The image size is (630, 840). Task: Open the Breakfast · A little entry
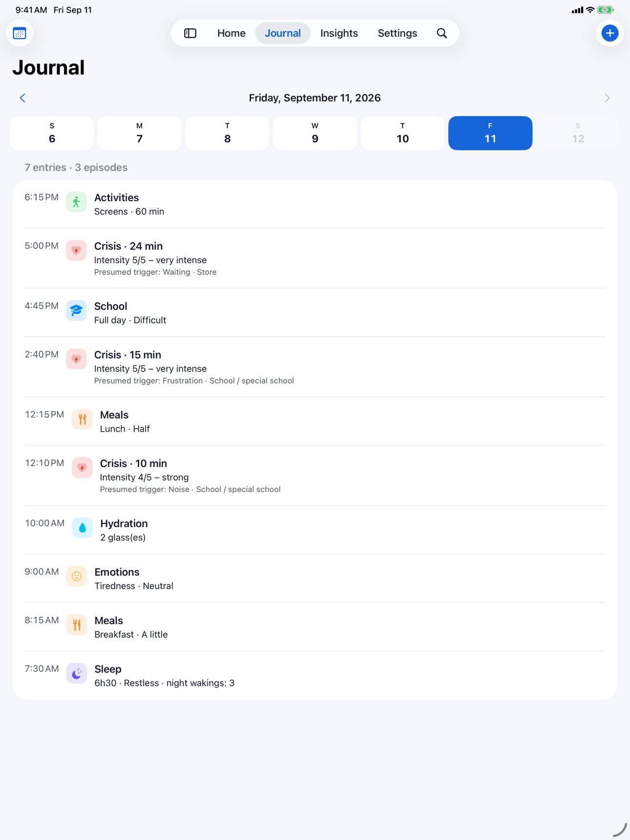[315, 627]
